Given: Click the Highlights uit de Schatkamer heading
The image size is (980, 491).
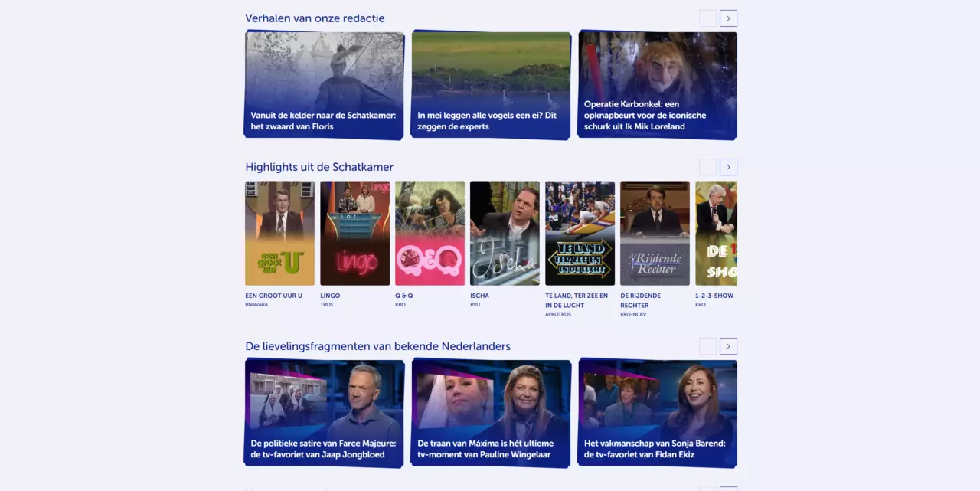Looking at the screenshot, I should click(x=319, y=167).
